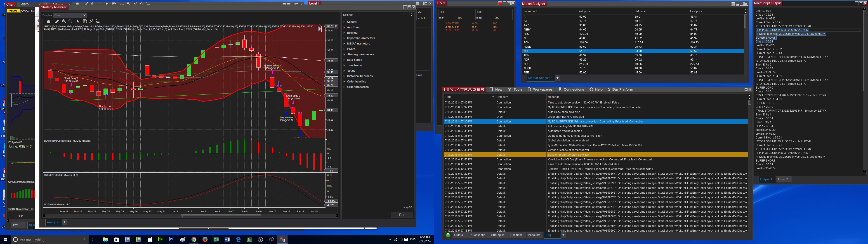The height and width of the screenshot is (244, 868).
Task: Expand the Bollinger settings group
Action: 352,33
